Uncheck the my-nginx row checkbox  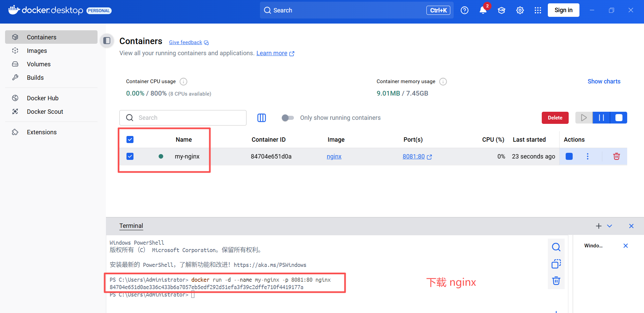pyautogui.click(x=130, y=156)
